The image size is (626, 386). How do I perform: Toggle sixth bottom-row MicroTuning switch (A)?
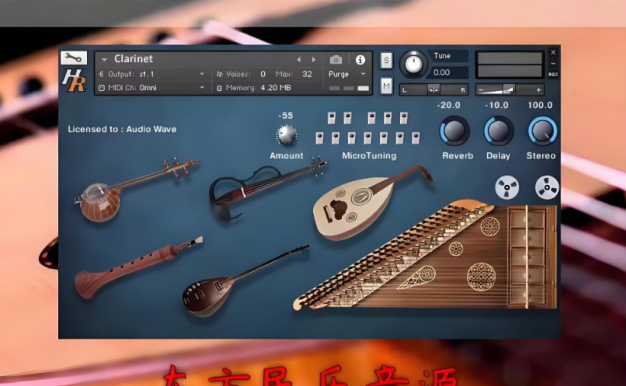coord(400,138)
